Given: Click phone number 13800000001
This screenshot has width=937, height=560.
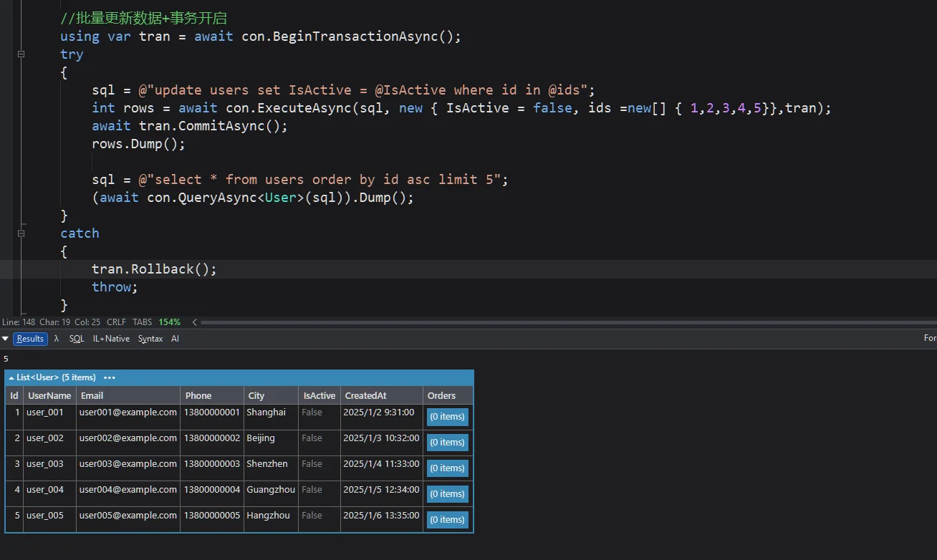Looking at the screenshot, I should click(212, 412).
